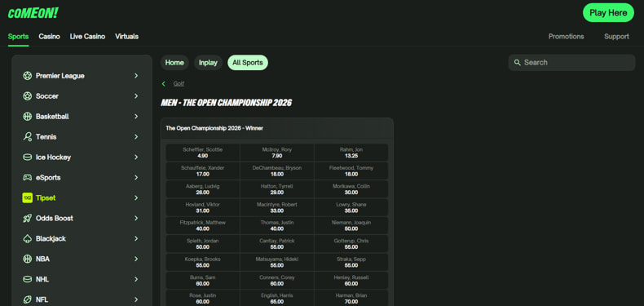The height and width of the screenshot is (306, 644).
Task: Open the Promotions link
Action: point(566,37)
